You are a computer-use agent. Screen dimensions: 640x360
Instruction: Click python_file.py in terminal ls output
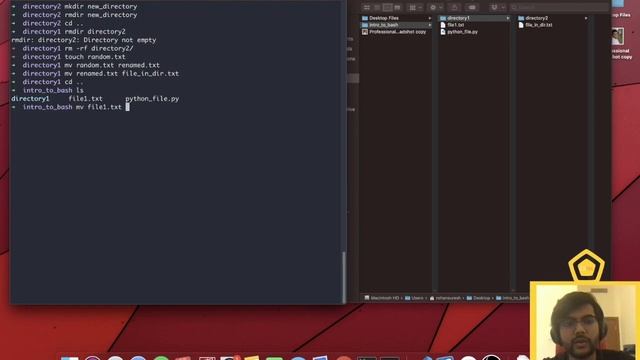coord(152,99)
